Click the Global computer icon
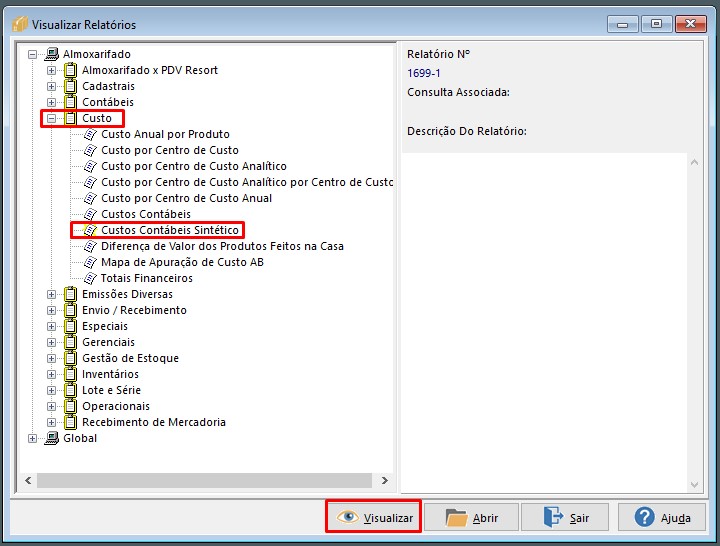This screenshot has width=720, height=546. tap(51, 438)
